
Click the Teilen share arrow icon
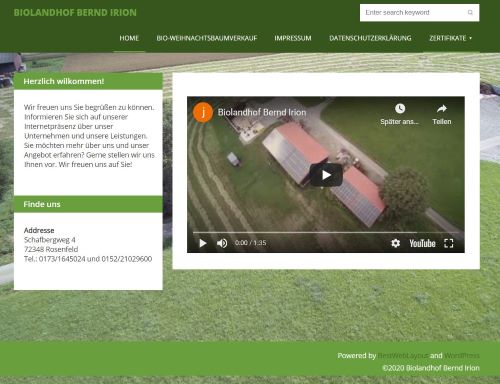pos(442,108)
